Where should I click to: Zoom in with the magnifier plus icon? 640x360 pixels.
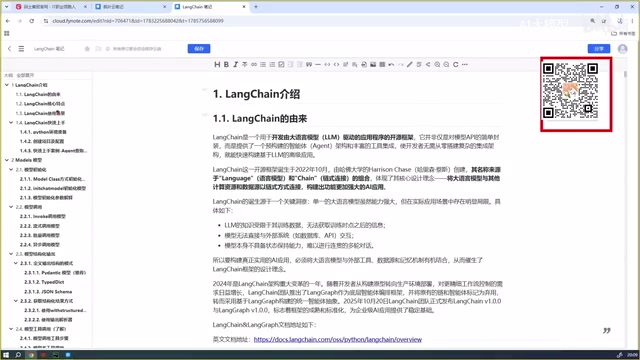(x=437, y=64)
